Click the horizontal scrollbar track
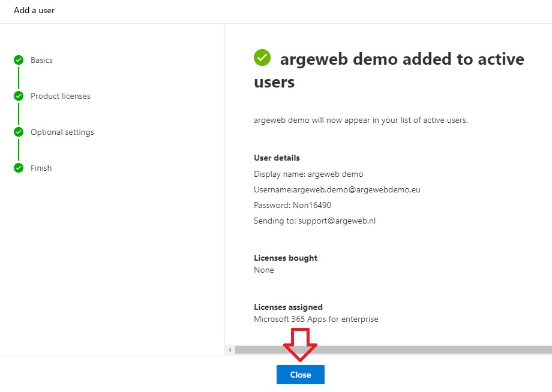 coord(394,349)
